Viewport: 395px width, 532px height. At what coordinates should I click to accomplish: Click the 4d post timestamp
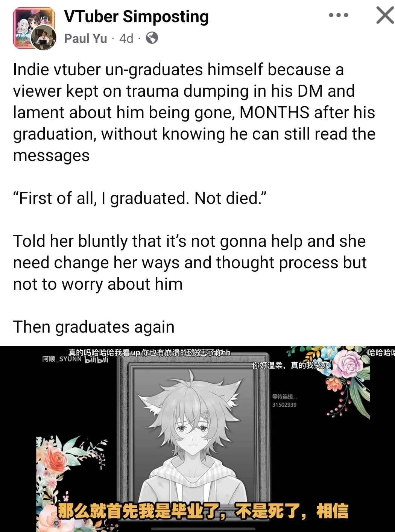coord(126,38)
